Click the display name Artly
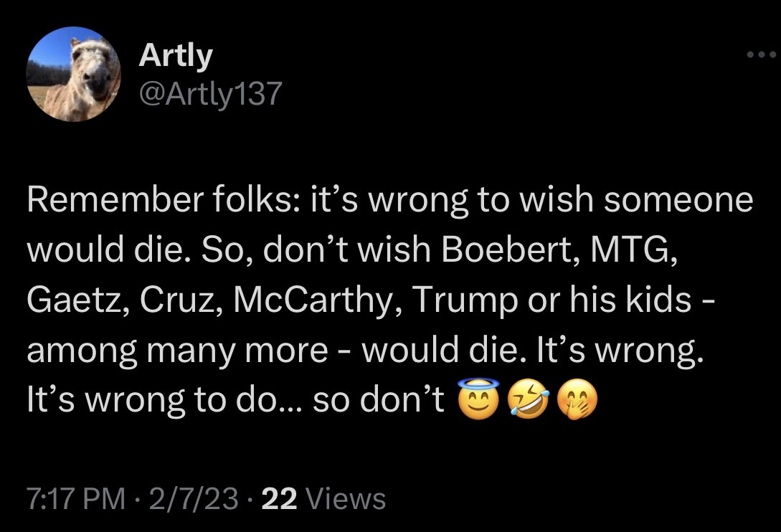Screen dimensions: 781x532 coord(176,56)
